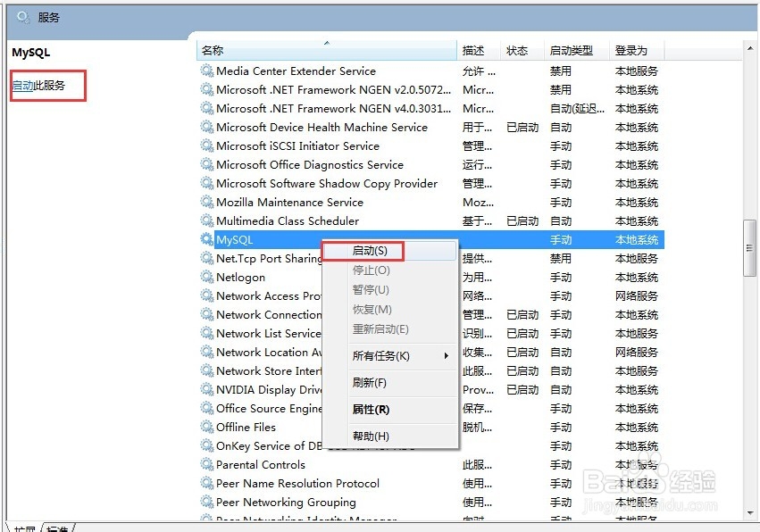The image size is (760, 532).
Task: Click Microsoft Device Health Machine Service icon
Action: tap(207, 127)
